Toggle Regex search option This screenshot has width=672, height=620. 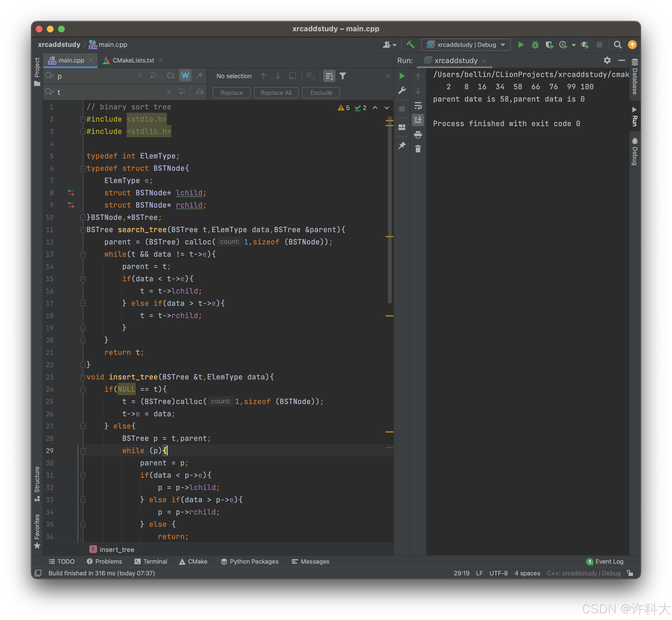[x=200, y=76]
